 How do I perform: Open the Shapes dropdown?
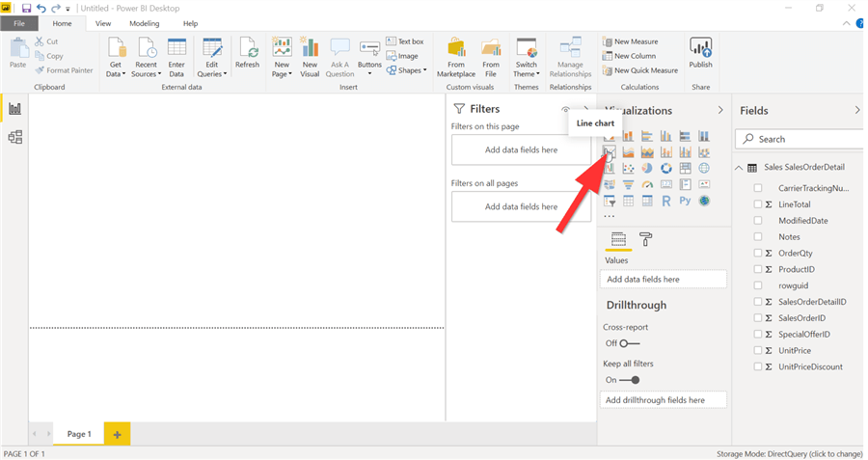click(407, 70)
